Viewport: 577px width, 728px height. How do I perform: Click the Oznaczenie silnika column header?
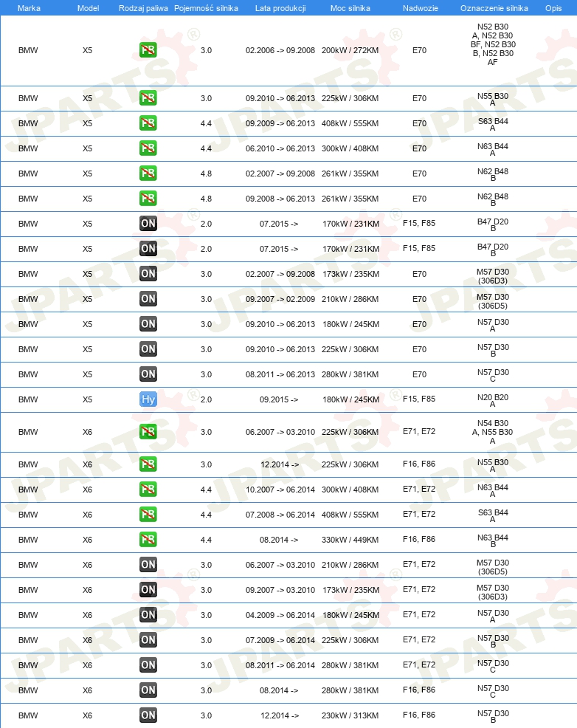(494, 8)
